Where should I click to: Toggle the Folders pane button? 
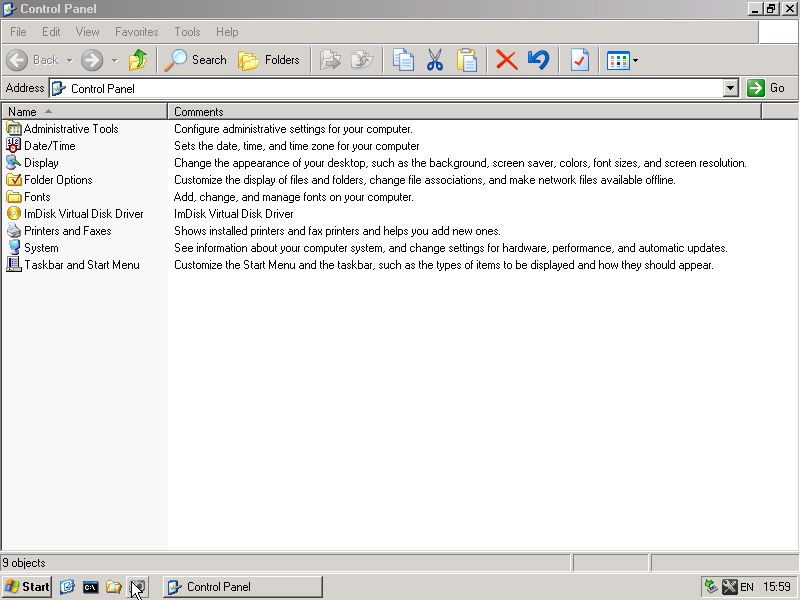[x=269, y=60]
